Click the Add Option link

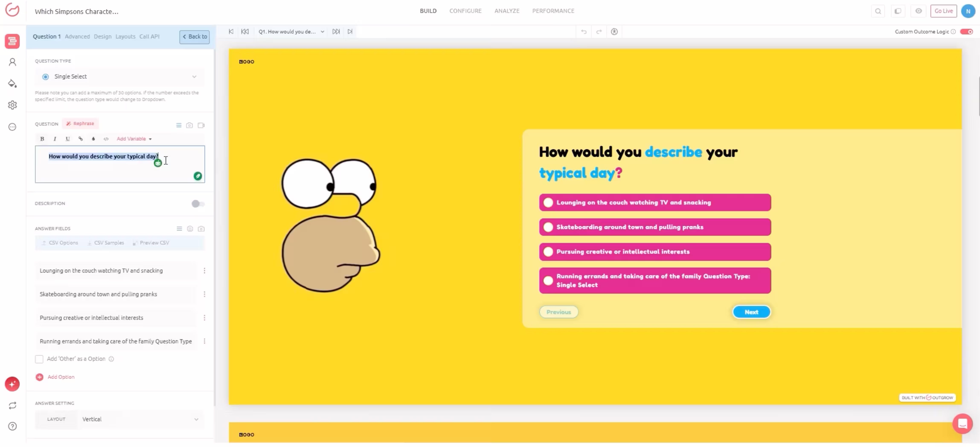[x=61, y=377]
